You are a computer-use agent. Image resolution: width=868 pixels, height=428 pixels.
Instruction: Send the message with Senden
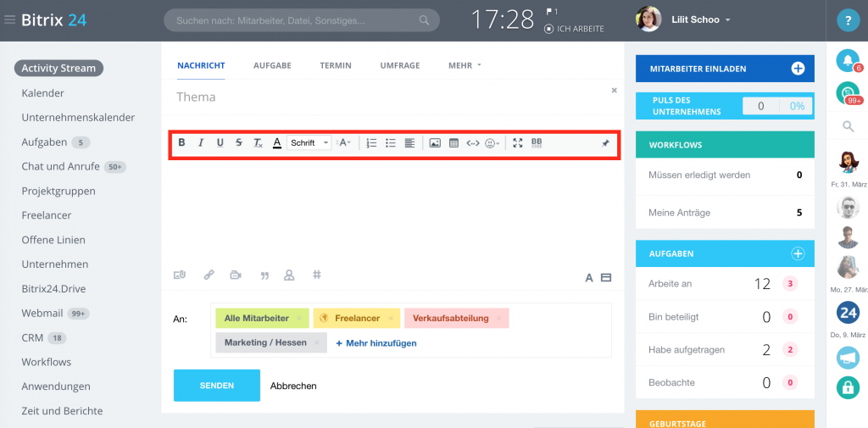click(217, 386)
